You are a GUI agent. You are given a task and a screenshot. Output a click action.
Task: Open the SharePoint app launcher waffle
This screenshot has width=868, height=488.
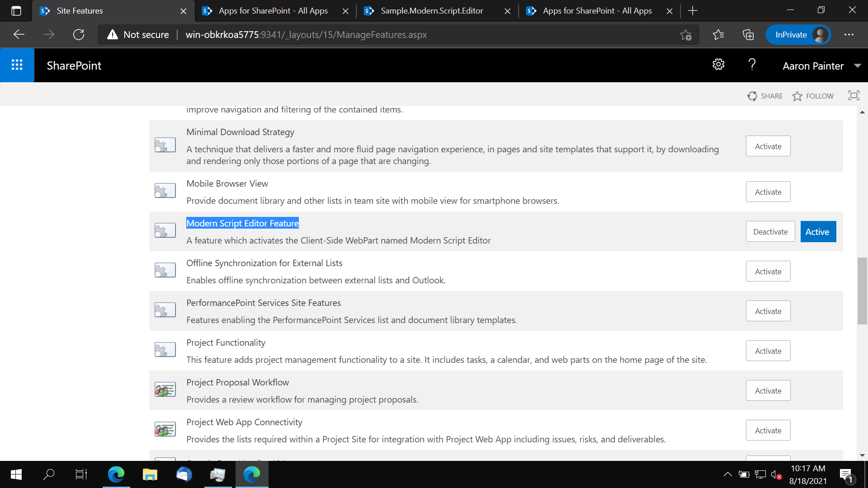click(17, 65)
